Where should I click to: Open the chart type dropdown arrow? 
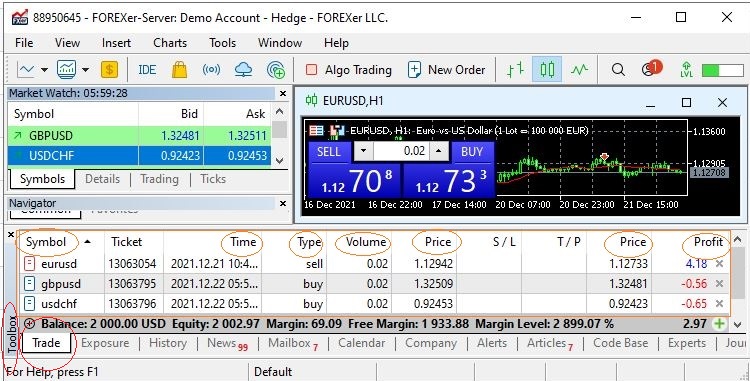pos(44,70)
